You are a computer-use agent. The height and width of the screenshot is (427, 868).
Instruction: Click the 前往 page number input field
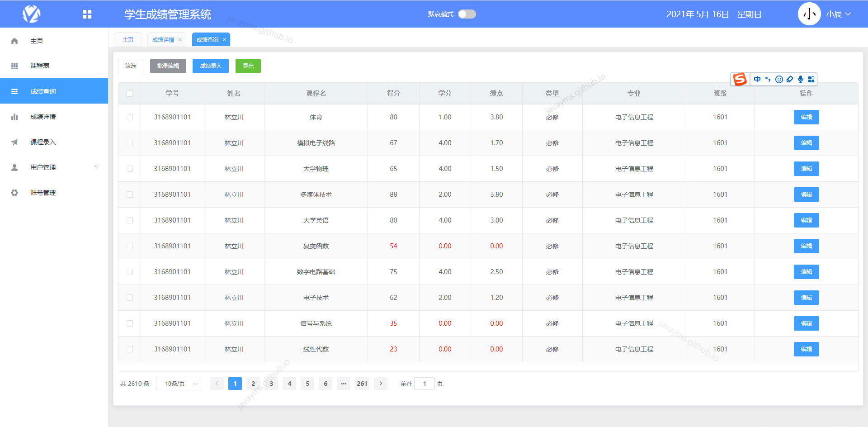coord(424,383)
